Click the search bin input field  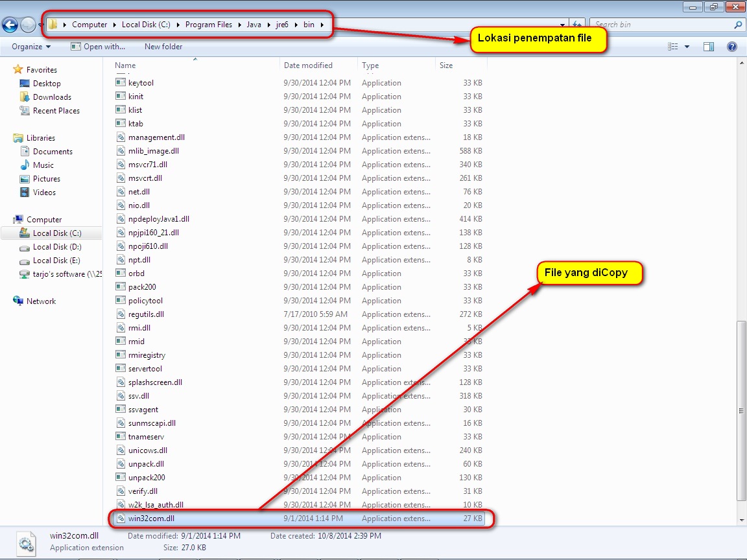click(x=661, y=25)
